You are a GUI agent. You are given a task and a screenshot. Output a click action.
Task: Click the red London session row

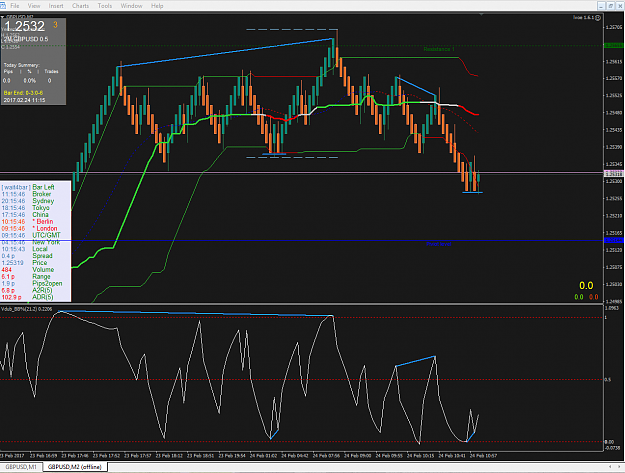coord(29,228)
